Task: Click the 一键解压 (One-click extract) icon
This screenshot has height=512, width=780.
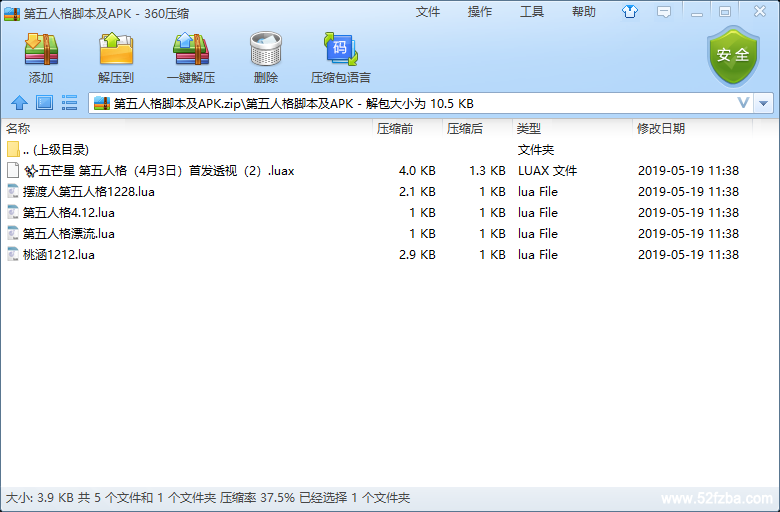Action: 191,57
